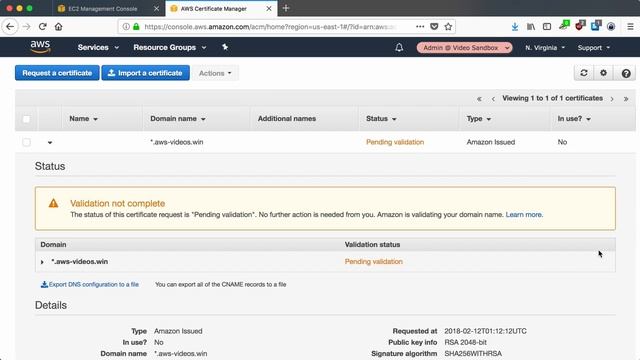This screenshot has width=640, height=360.
Task: Open the N. Virginia region selector
Action: (545, 48)
